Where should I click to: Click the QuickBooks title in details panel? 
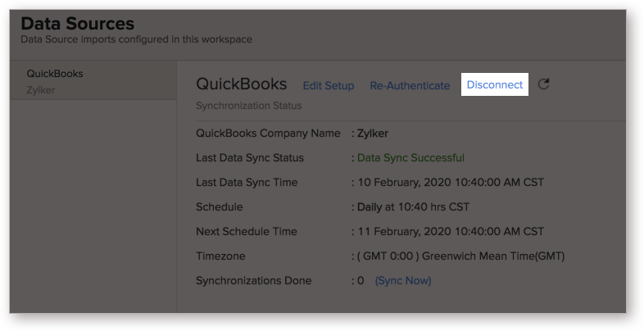tap(242, 84)
